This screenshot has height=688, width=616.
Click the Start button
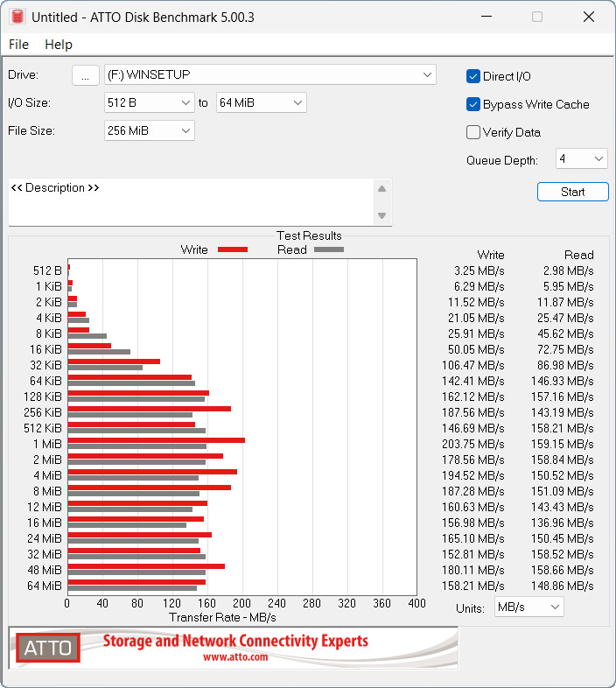coord(572,192)
